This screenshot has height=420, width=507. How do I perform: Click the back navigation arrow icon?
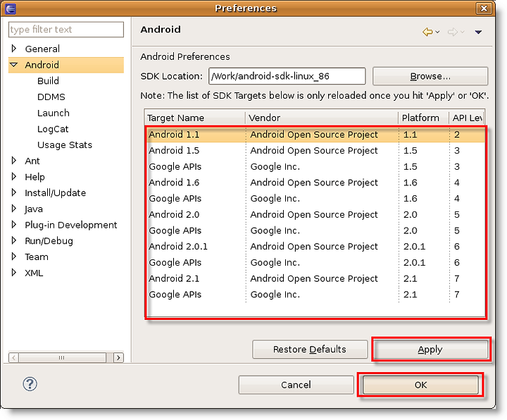click(x=427, y=32)
